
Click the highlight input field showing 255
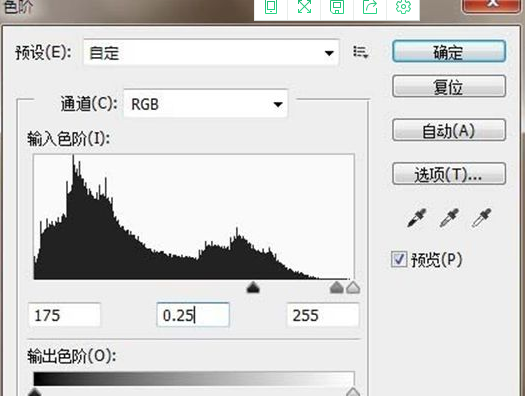[x=323, y=315]
